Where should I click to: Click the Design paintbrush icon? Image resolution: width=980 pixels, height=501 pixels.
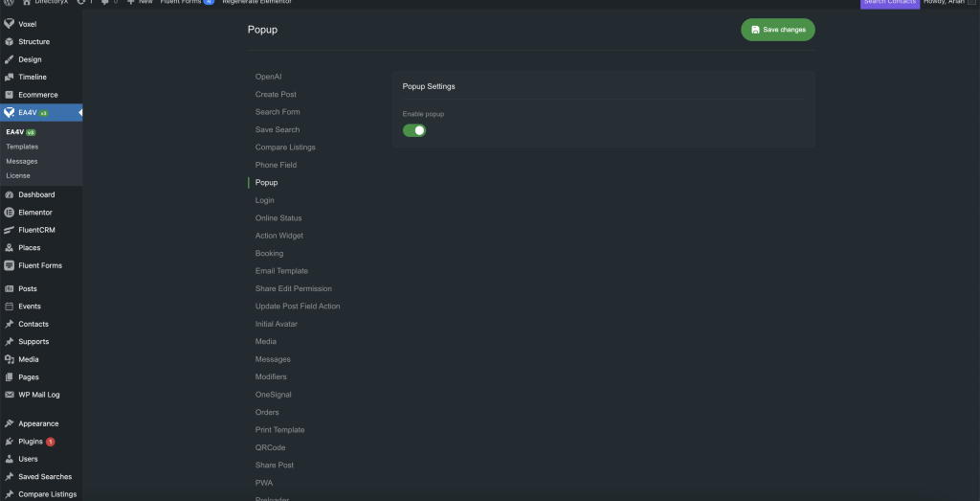pyautogui.click(x=9, y=59)
